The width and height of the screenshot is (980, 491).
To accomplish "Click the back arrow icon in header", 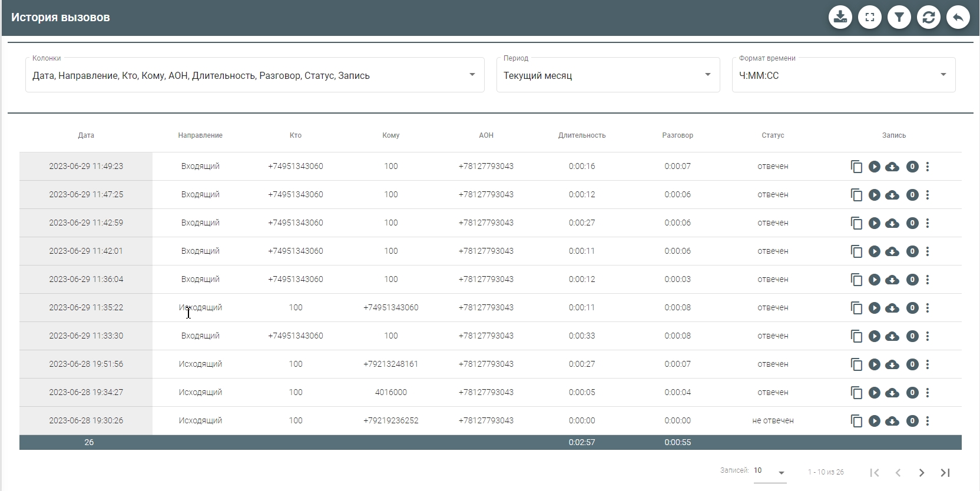I will (x=958, y=17).
